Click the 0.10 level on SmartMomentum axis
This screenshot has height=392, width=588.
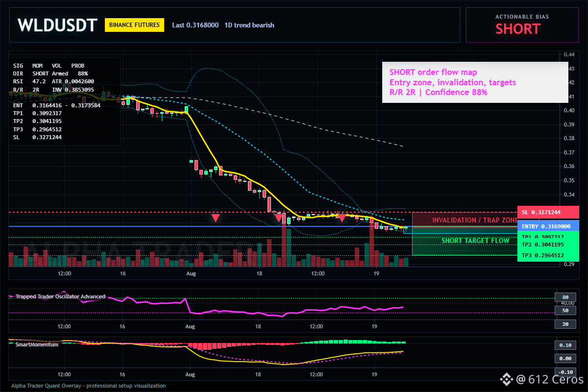(565, 345)
